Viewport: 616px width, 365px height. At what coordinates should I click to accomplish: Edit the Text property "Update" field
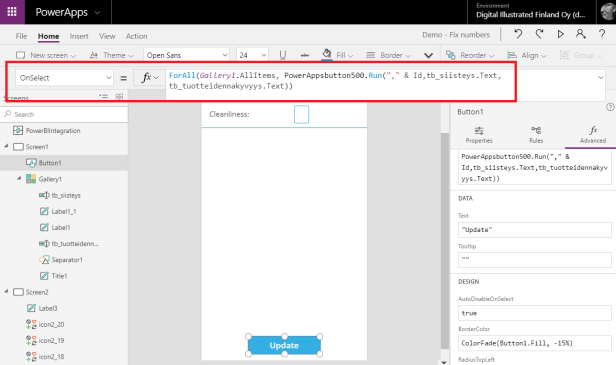coord(535,230)
